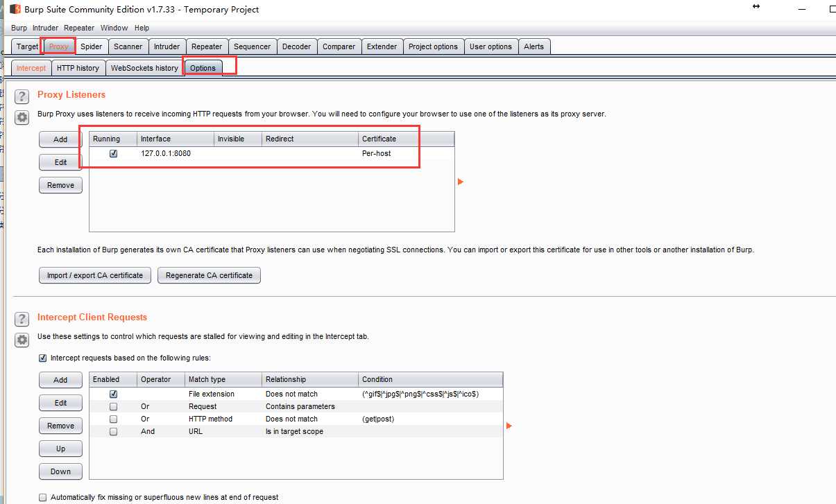Switch to the Scanner tab
The image size is (836, 504).
tap(128, 46)
